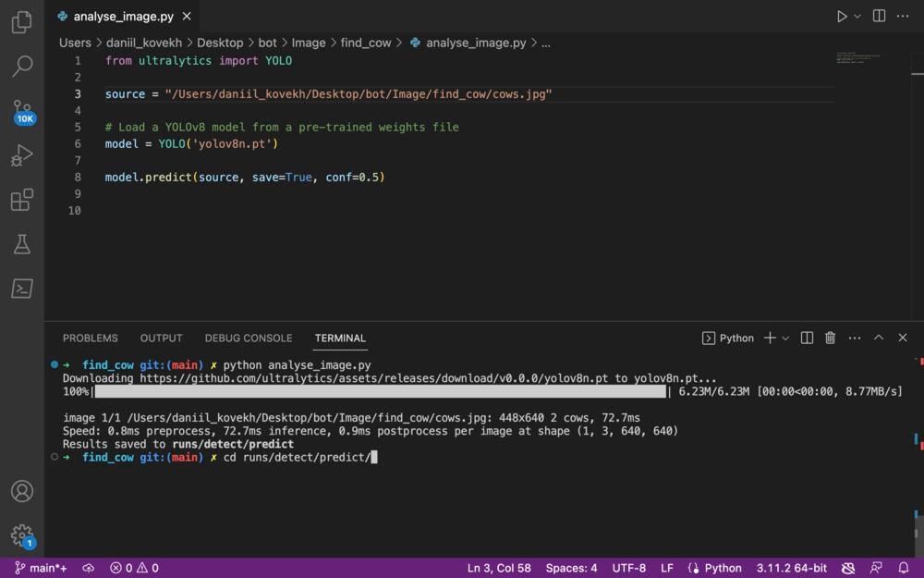Split the terminal panel
924x578 pixels.
click(x=807, y=338)
